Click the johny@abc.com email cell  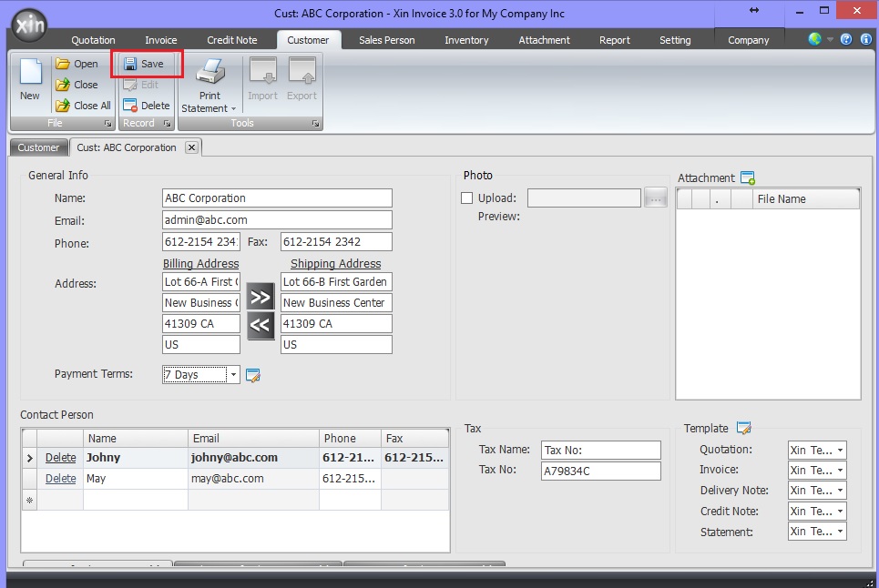(x=253, y=458)
